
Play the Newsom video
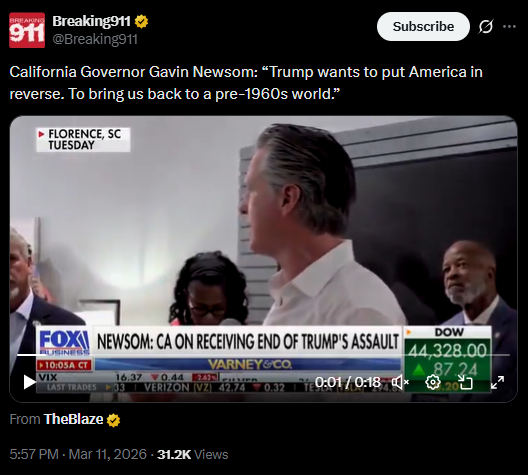point(29,382)
